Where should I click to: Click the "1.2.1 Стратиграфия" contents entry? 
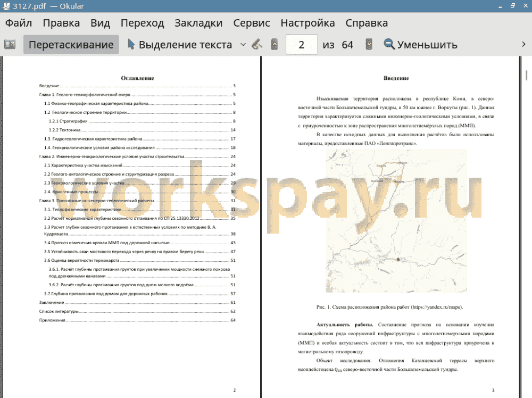142,121
